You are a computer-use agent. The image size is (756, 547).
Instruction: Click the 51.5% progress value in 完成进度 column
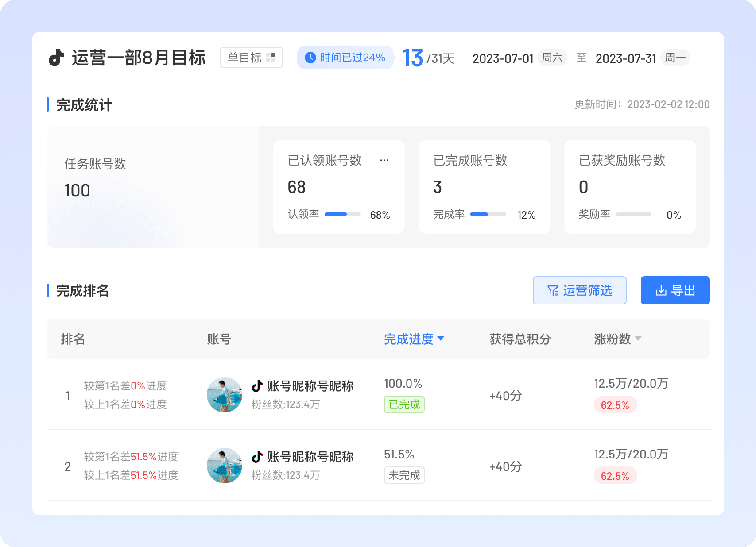pos(399,454)
